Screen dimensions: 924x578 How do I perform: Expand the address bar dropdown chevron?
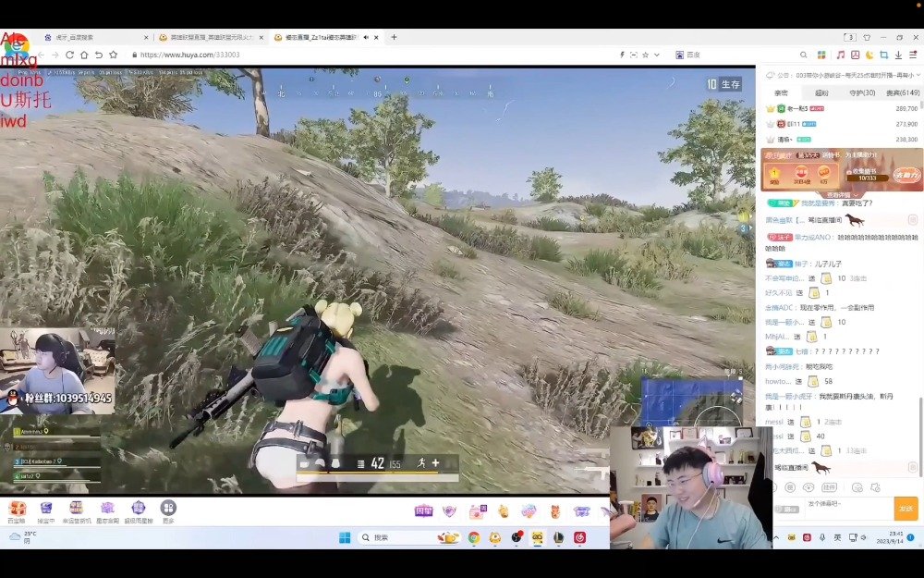[x=657, y=55]
